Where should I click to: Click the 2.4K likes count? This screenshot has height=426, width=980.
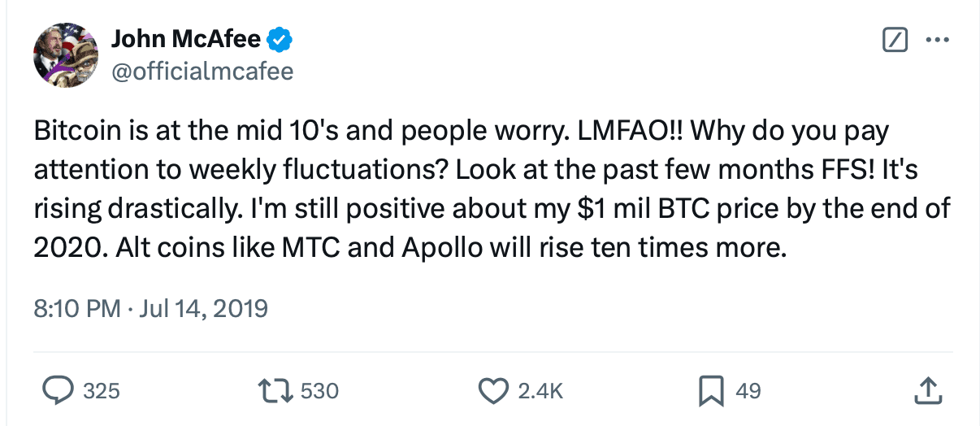pos(540,391)
